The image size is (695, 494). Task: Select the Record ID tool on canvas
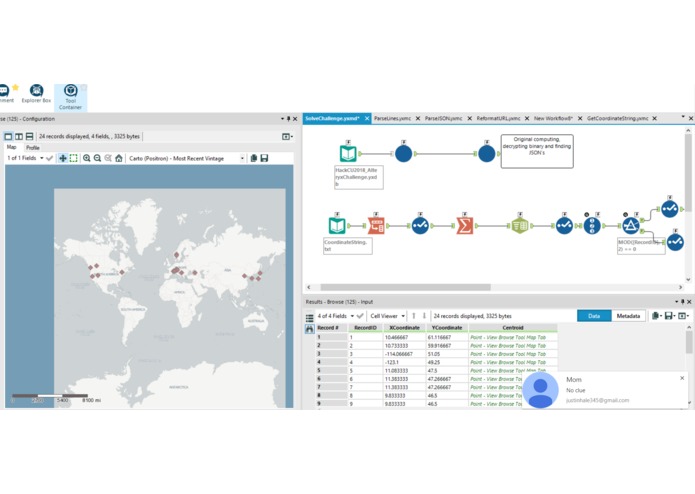click(592, 226)
